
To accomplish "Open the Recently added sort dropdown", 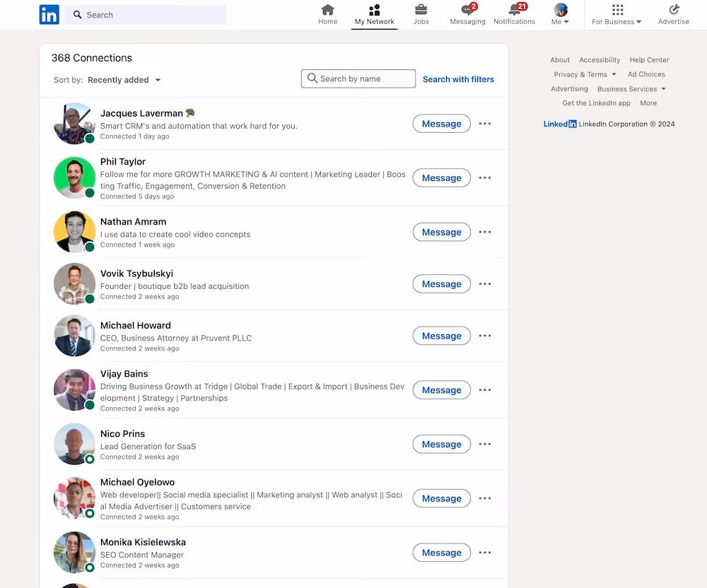I will click(124, 80).
